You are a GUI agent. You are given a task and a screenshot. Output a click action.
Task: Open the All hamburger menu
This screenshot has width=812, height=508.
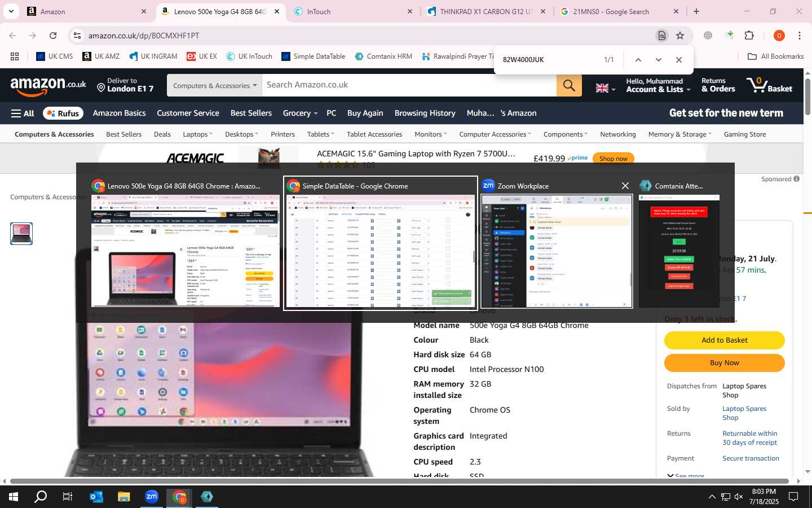[23, 113]
